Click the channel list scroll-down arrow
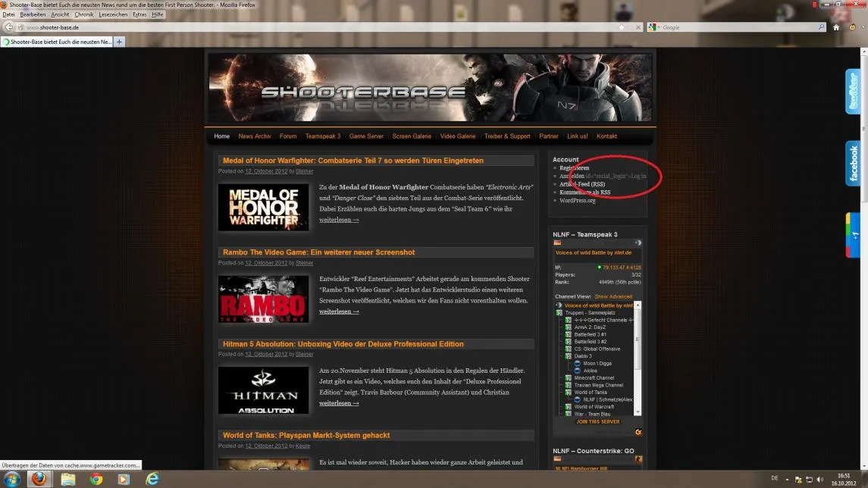The height and width of the screenshot is (488, 868). pos(638,412)
